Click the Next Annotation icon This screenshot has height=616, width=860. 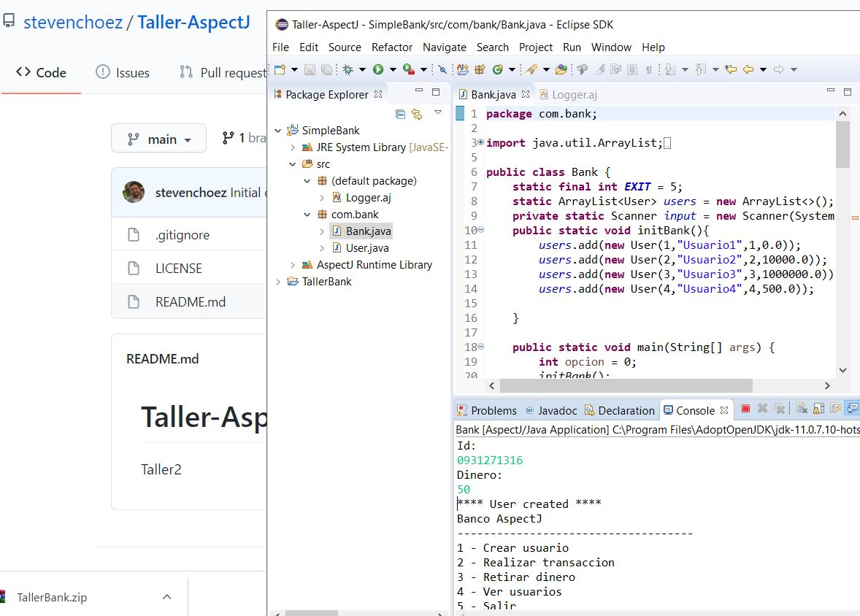tap(670, 69)
